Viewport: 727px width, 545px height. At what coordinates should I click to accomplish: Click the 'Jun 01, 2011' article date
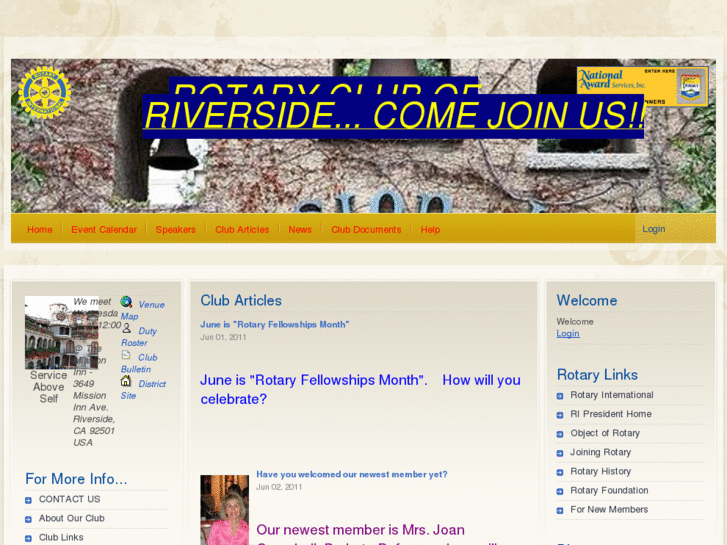[x=223, y=337]
